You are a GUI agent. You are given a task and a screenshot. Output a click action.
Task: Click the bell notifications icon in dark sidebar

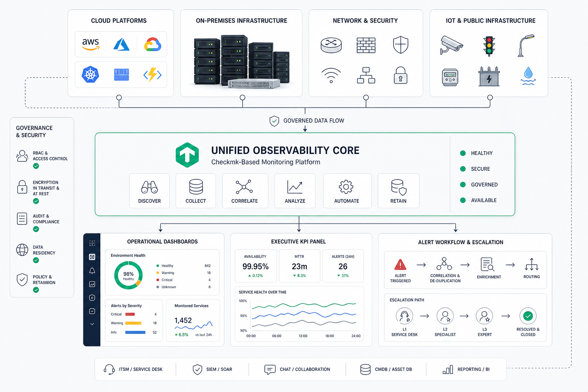coord(92,271)
